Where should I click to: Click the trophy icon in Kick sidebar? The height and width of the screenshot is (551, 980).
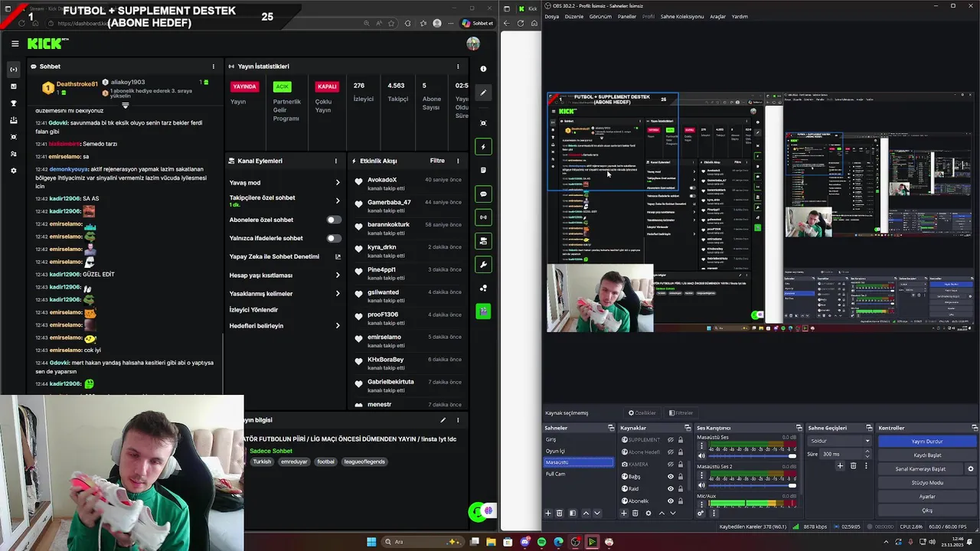[13, 103]
